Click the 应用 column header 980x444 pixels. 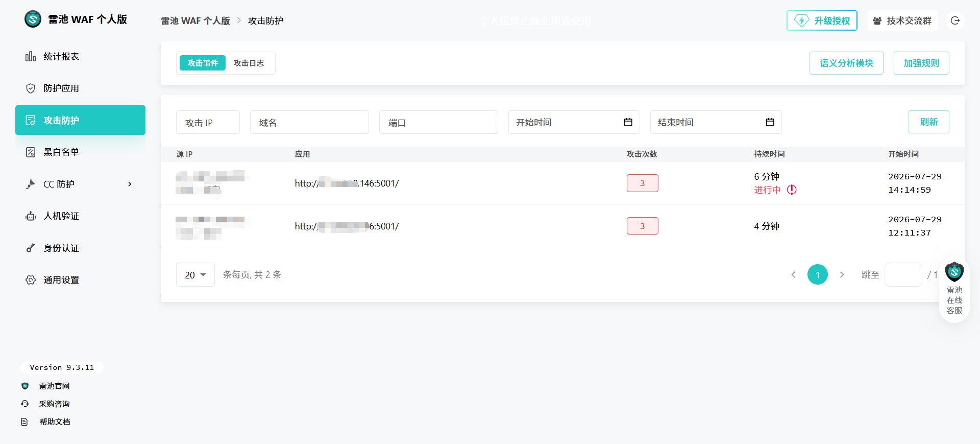(x=302, y=154)
